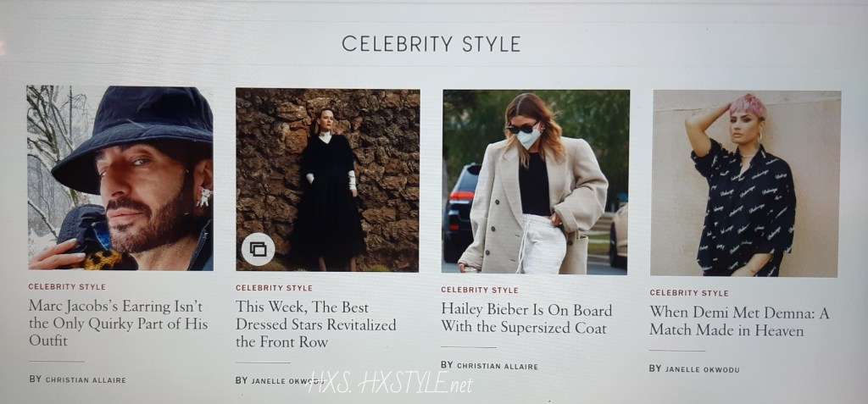Click the Celebrity Style tag above Marc Jacobs headline
This screenshot has width=868, height=404.
pyautogui.click(x=67, y=286)
